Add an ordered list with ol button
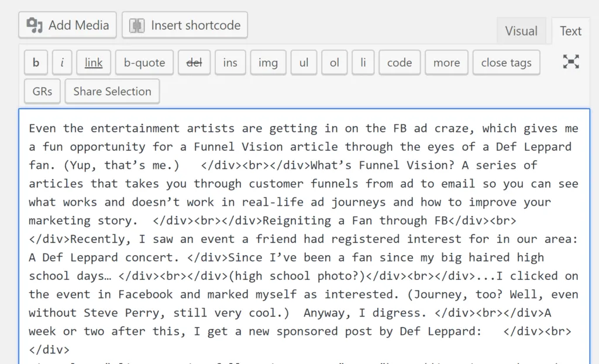The width and height of the screenshot is (599, 364). point(334,62)
